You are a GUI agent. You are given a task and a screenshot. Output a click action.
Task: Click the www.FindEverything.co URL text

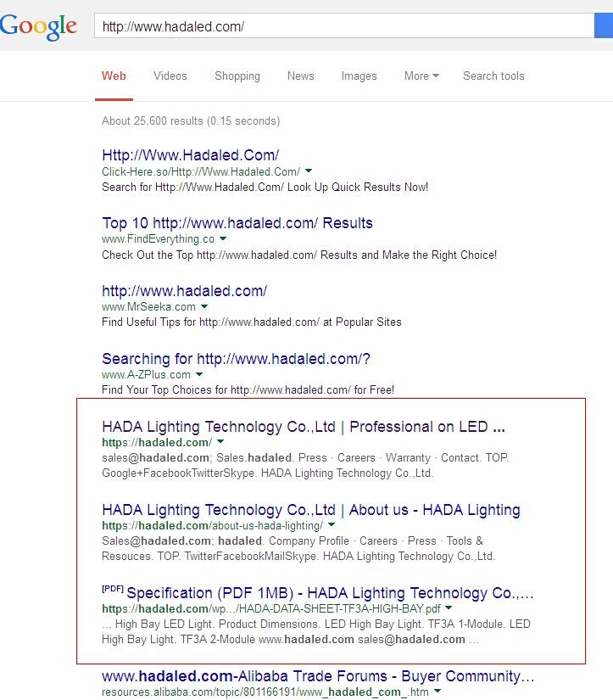pos(158,239)
